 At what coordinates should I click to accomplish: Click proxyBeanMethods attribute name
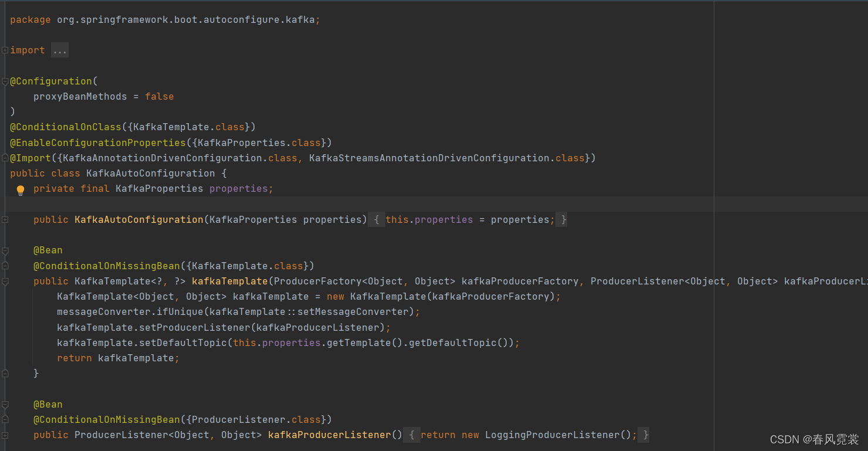click(80, 96)
